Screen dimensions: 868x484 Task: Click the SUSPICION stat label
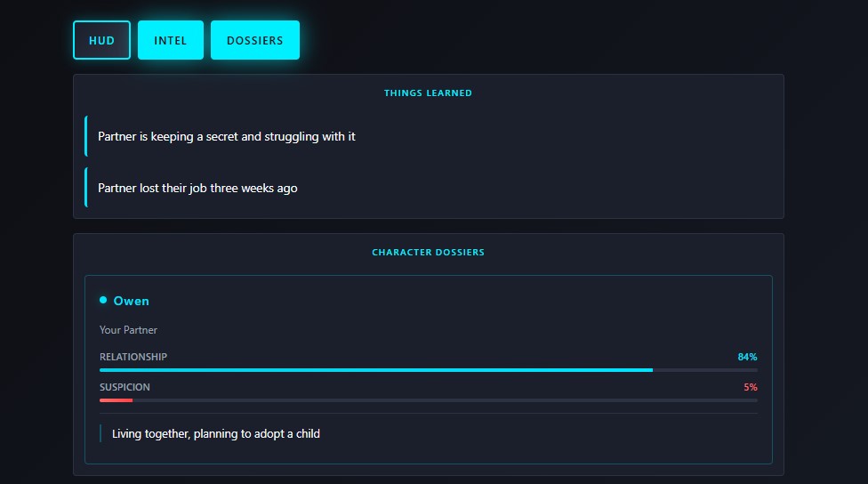125,387
